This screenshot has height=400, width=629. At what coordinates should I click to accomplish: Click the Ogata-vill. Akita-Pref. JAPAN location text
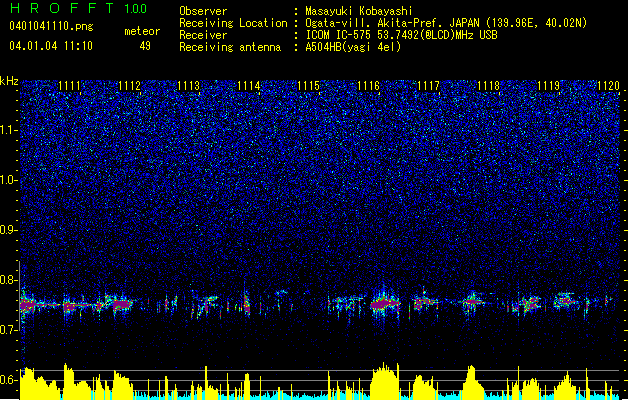click(x=446, y=23)
